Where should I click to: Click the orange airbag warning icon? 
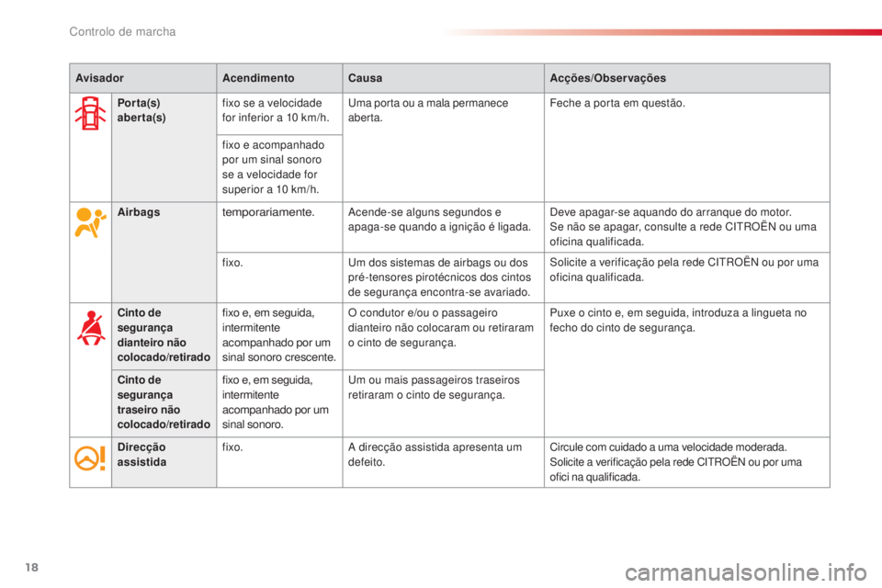tap(89, 223)
